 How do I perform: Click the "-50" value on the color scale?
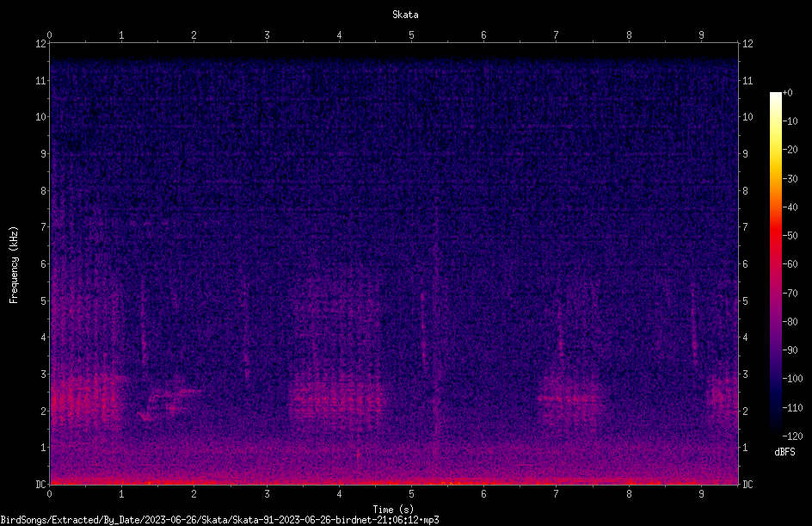click(790, 236)
